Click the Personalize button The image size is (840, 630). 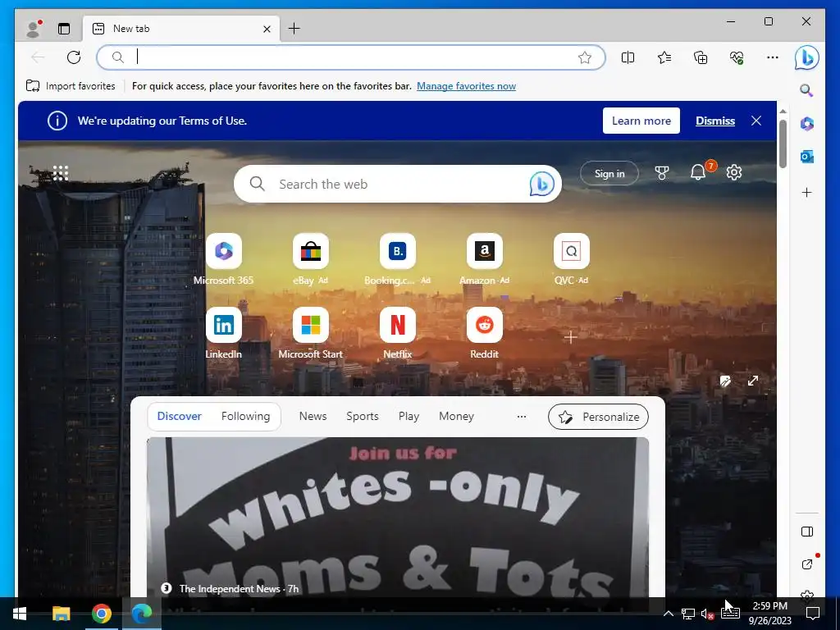(598, 417)
